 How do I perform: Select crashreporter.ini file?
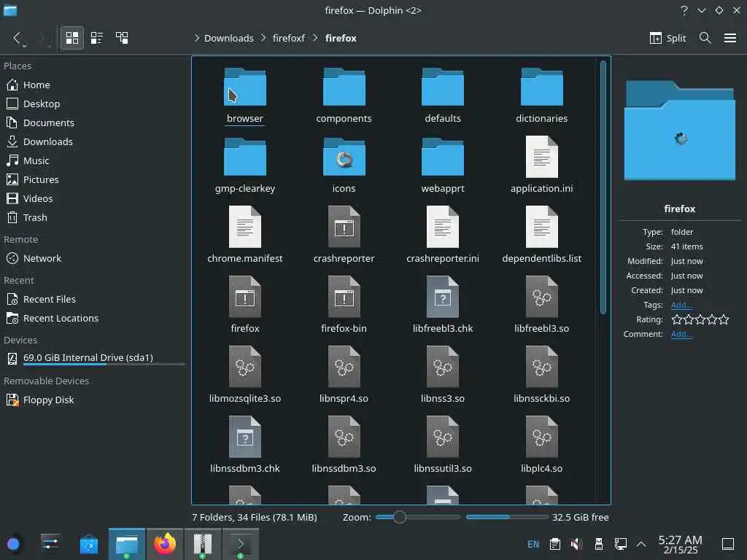pos(443,236)
